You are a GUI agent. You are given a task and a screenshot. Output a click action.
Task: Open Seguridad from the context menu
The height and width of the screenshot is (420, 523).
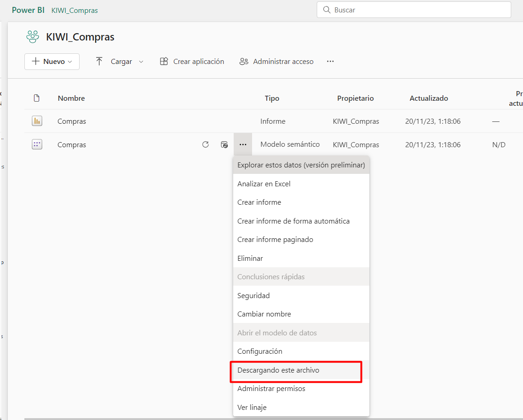click(x=301, y=296)
